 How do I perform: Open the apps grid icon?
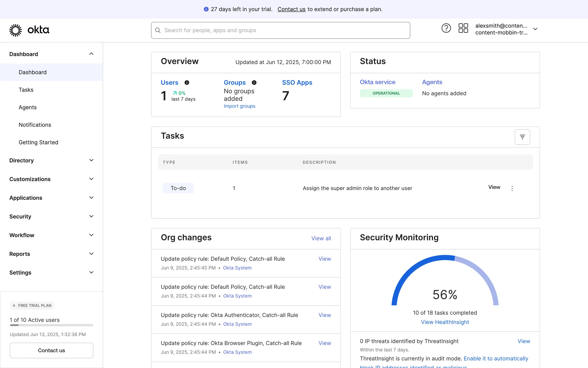pos(463,28)
